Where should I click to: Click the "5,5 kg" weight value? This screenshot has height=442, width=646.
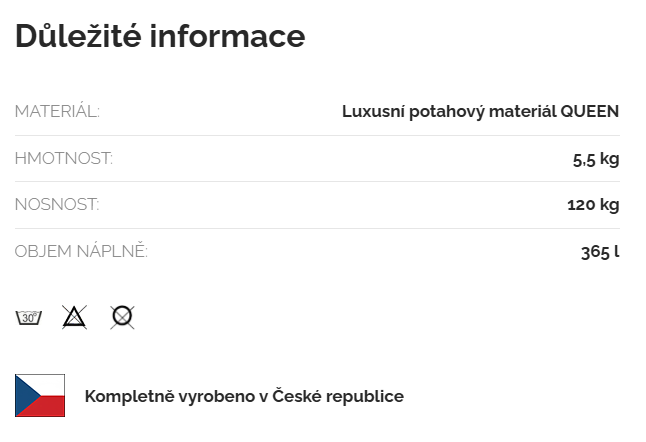[595, 158]
